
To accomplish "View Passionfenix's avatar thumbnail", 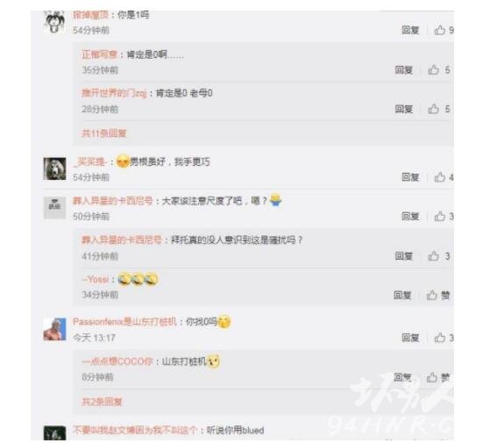I will 54,329.
